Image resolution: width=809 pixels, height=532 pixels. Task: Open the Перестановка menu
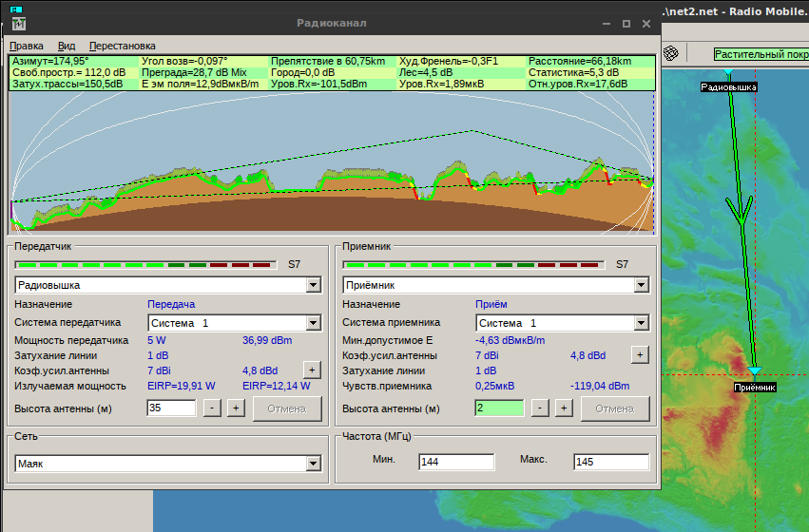123,46
